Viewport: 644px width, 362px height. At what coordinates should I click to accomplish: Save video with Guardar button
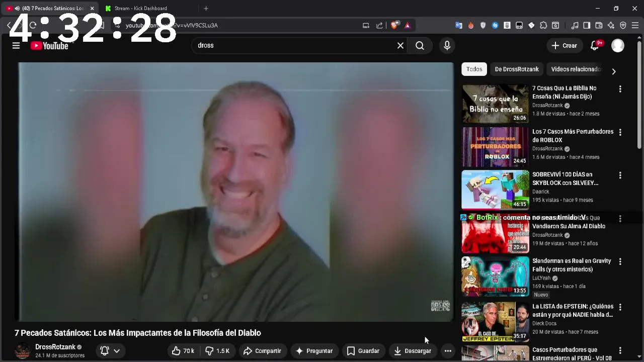363,351
